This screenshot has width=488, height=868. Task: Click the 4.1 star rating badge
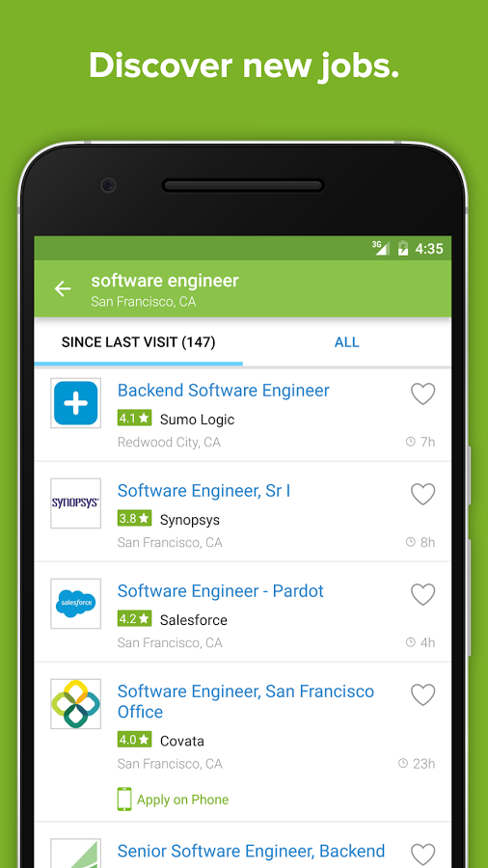pyautogui.click(x=134, y=419)
